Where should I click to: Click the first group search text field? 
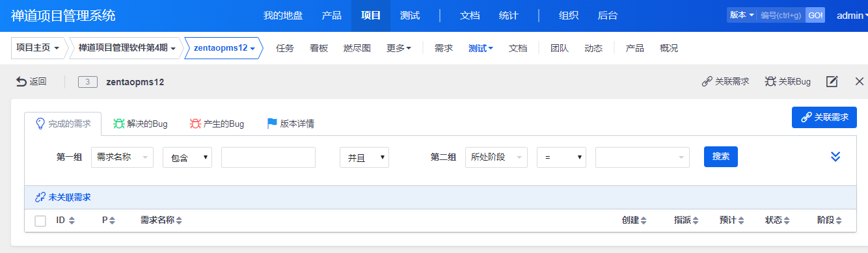[x=268, y=157]
